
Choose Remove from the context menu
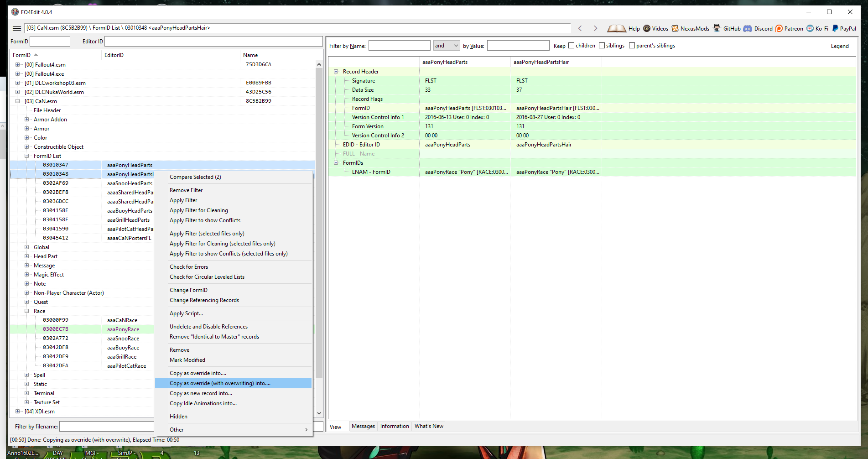click(234, 350)
